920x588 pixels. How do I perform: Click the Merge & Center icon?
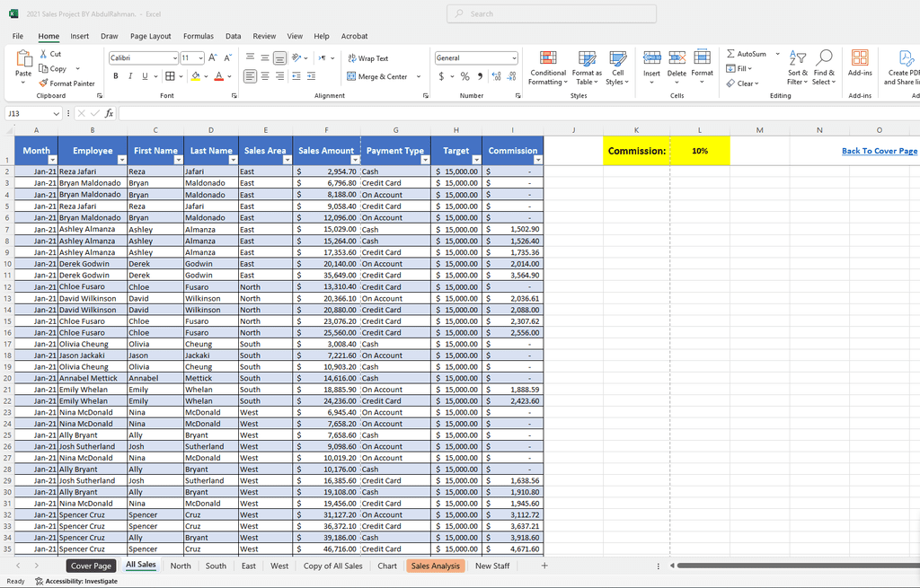(x=352, y=77)
